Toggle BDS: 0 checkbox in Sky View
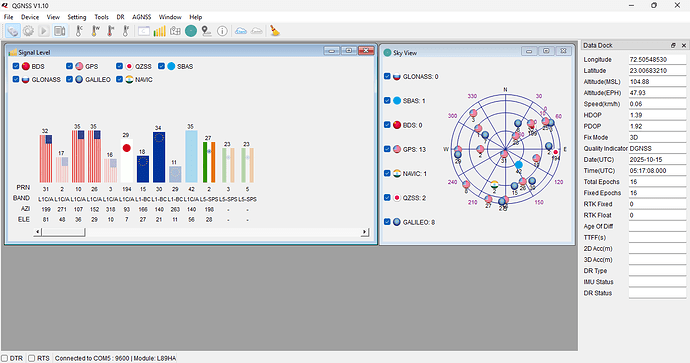This screenshot has height=363, width=690. [387, 125]
